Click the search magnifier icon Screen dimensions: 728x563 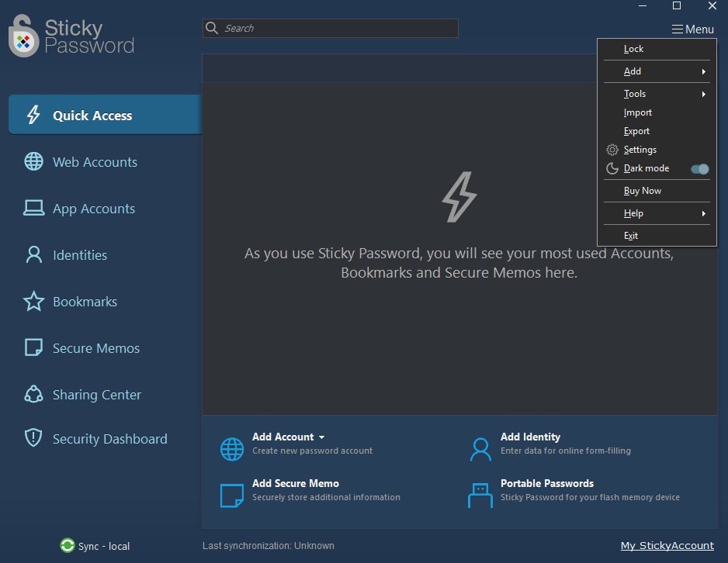[212, 28]
